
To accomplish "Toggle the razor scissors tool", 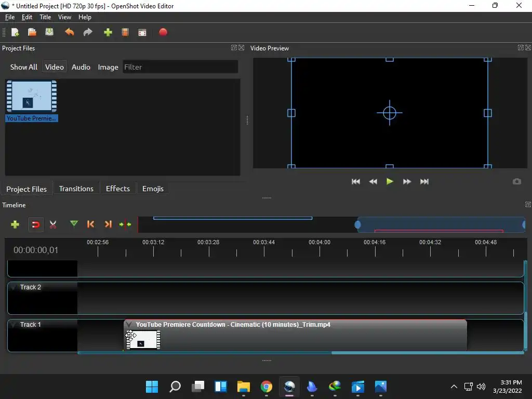I will (53, 224).
